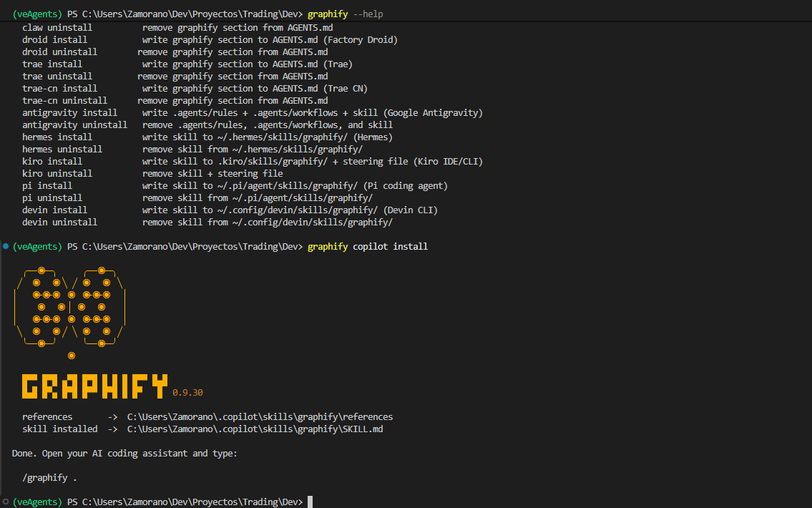The width and height of the screenshot is (812, 508).
Task: Click the 'droid install' command entry
Action: (55, 40)
